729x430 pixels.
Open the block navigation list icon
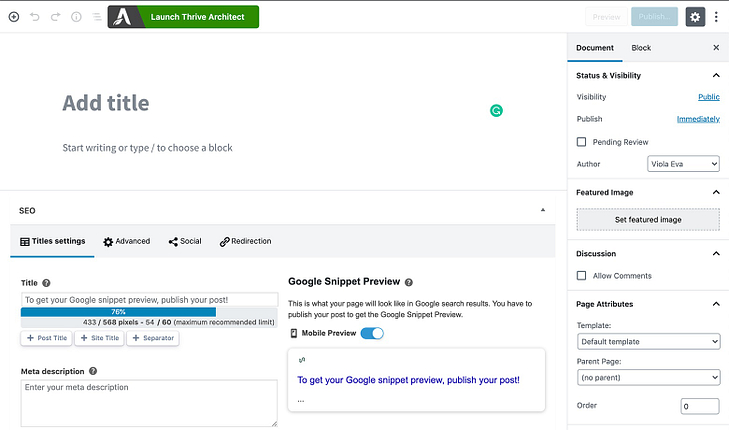coord(97,17)
